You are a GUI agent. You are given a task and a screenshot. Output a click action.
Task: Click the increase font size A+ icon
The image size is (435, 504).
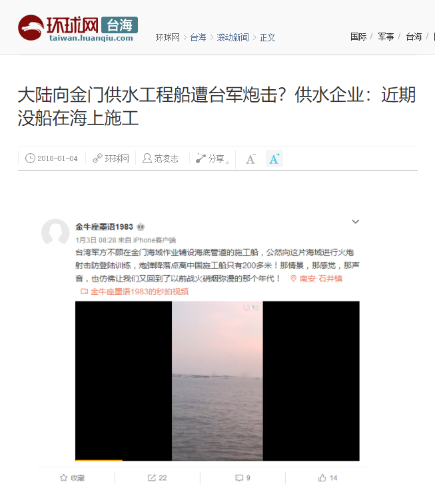pyautogui.click(x=274, y=158)
